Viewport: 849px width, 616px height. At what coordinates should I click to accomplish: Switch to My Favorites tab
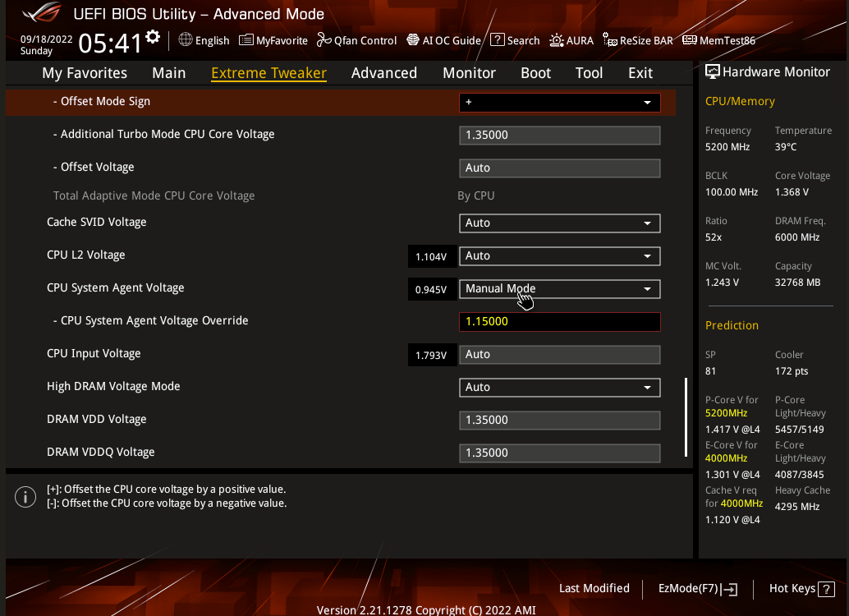[85, 73]
